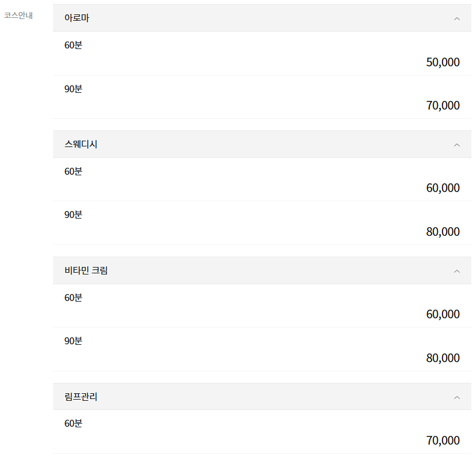This screenshot has height=459, width=476.
Task: Click the 50,000 price for 아로마
Action: click(443, 62)
